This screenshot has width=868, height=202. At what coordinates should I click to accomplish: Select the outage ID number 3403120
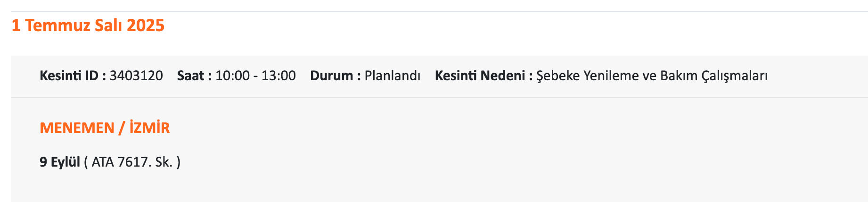click(x=136, y=76)
